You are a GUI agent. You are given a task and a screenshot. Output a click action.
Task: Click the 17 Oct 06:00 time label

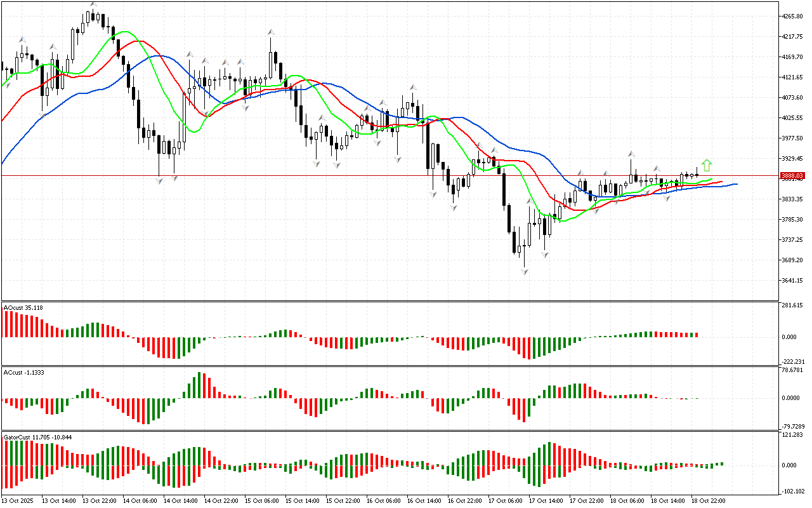[505, 501]
